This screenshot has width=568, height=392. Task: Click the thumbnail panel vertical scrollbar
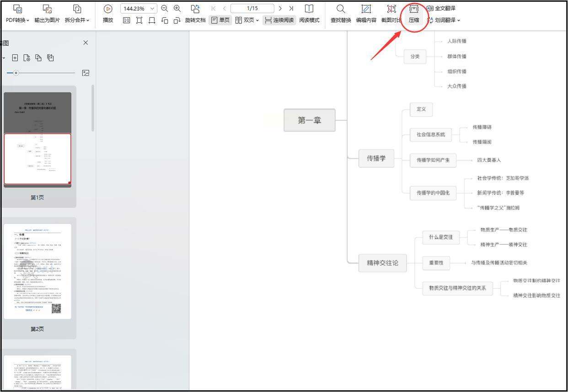93,108
